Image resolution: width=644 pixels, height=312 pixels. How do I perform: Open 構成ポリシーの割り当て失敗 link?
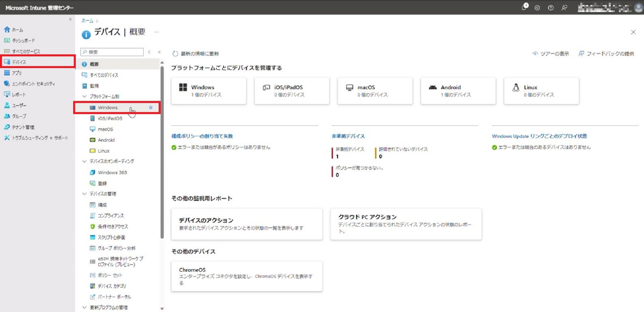point(202,136)
